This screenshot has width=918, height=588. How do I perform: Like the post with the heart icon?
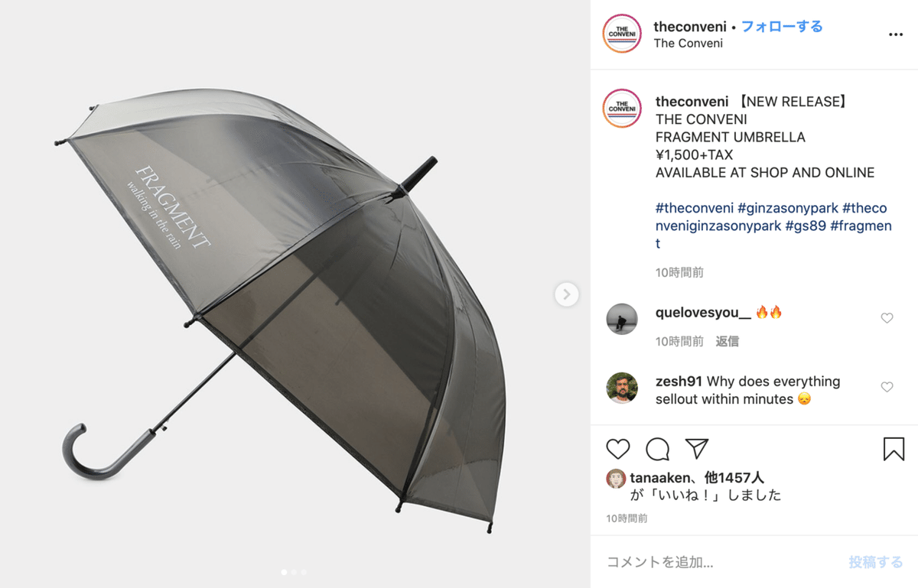pos(618,449)
